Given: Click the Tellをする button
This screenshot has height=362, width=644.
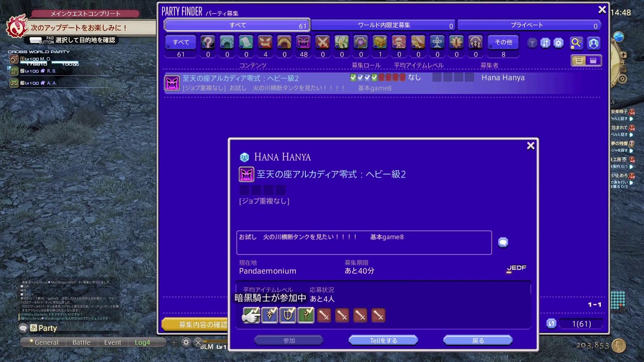Looking at the screenshot, I should click(x=383, y=340).
